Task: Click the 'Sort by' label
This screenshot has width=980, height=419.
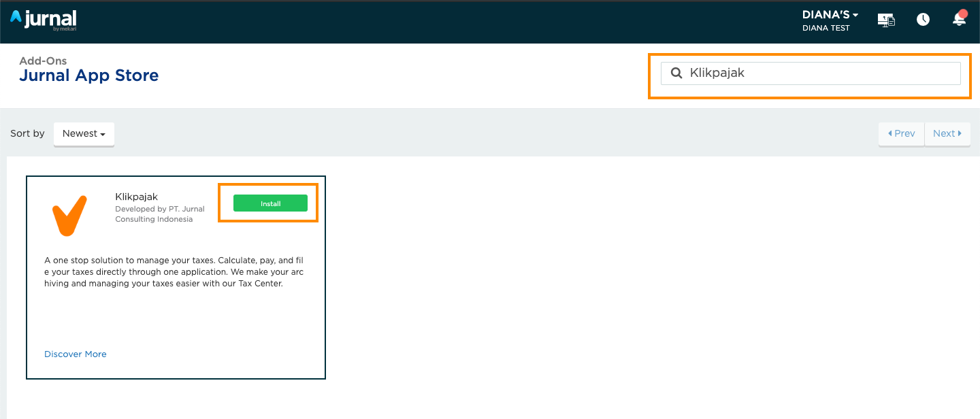Action: [27, 134]
